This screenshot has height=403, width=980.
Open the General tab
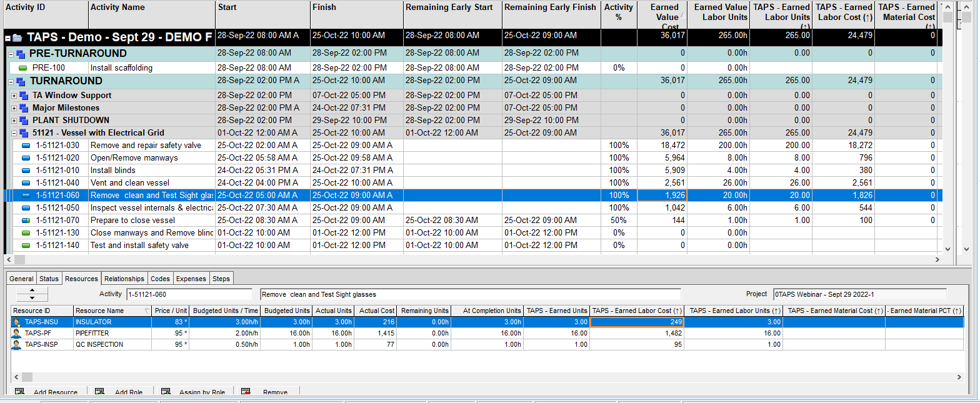pos(21,279)
